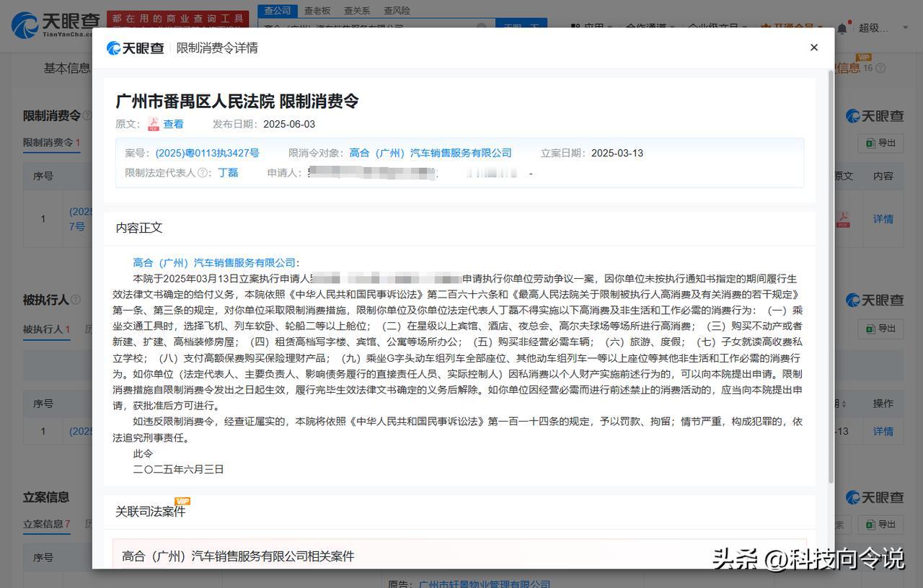The width and height of the screenshot is (923, 588).
Task: Open the original document PDF icon
Action: [x=154, y=124]
